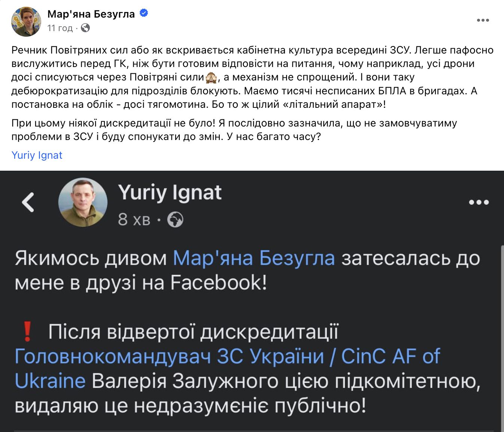Open Мар'яна Безугла author name link
Image resolution: width=504 pixels, height=432 pixels.
click(91, 14)
